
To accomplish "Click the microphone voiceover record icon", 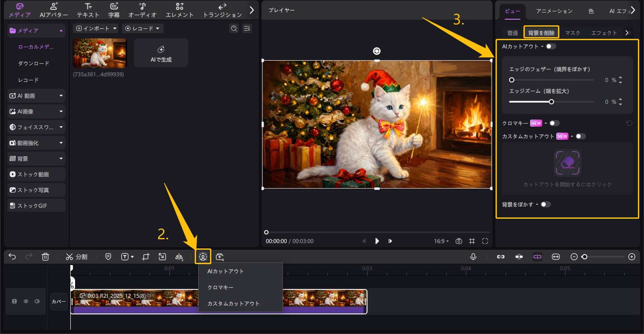I will [x=473, y=257].
